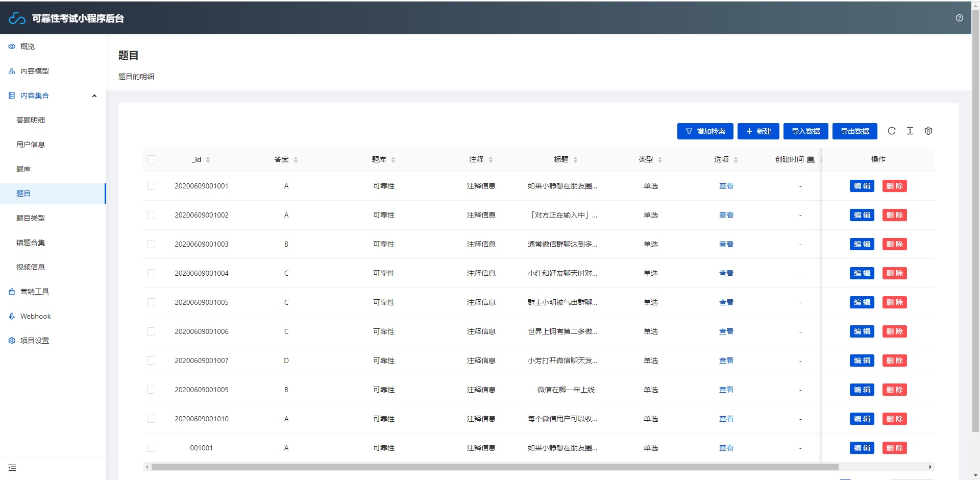Viewport: 980px width, 480px height.
Task: Click left arrow of horizontal scrollbar
Action: [x=147, y=467]
